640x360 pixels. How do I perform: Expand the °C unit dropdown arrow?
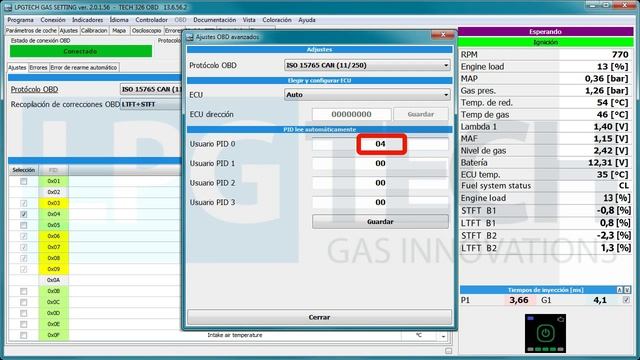pos(443,336)
